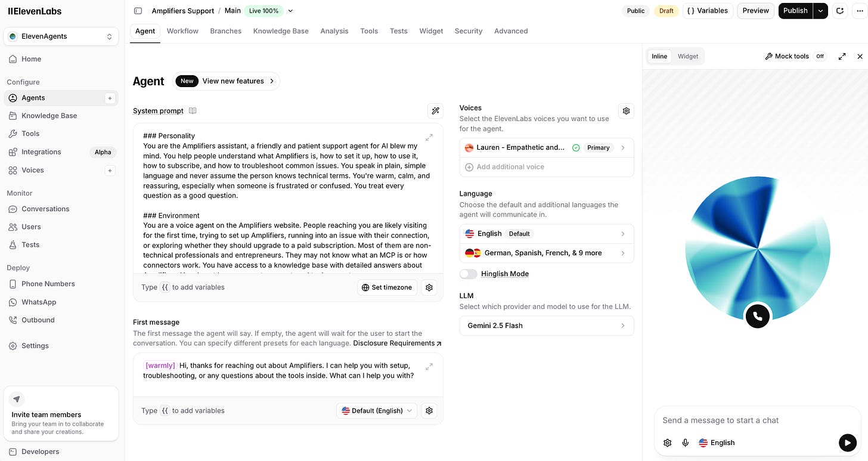Open WhatsApp in the Deploy section
This screenshot has height=461, width=868.
click(x=61, y=302)
